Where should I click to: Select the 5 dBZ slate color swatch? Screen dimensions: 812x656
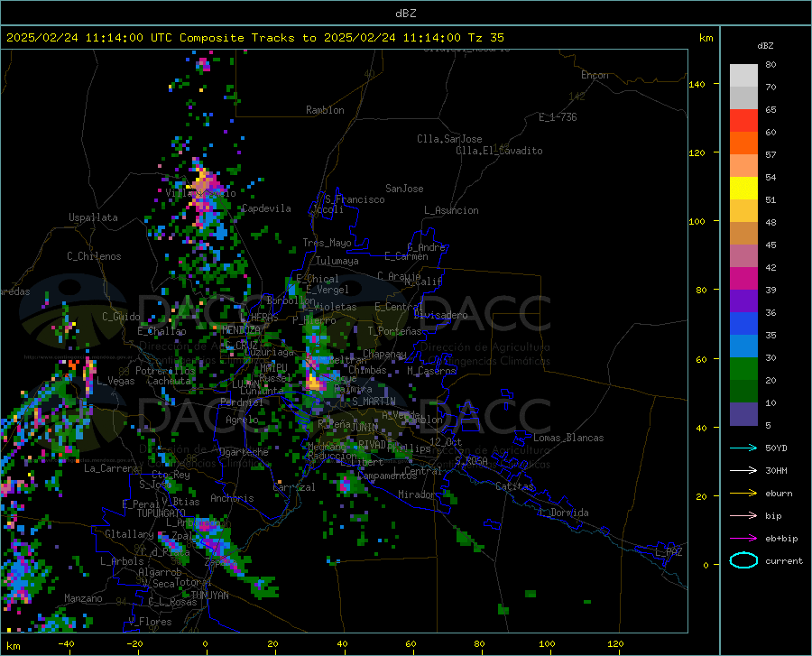(743, 414)
